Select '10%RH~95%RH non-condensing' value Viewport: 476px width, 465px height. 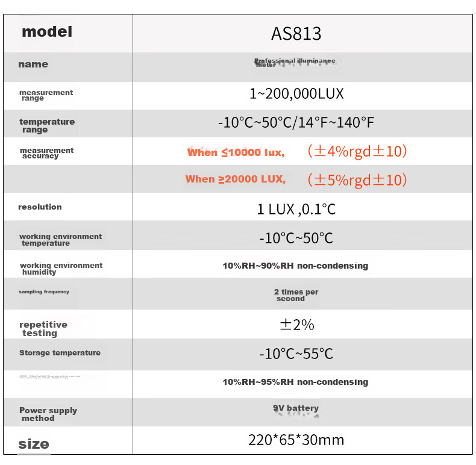pyautogui.click(x=295, y=382)
